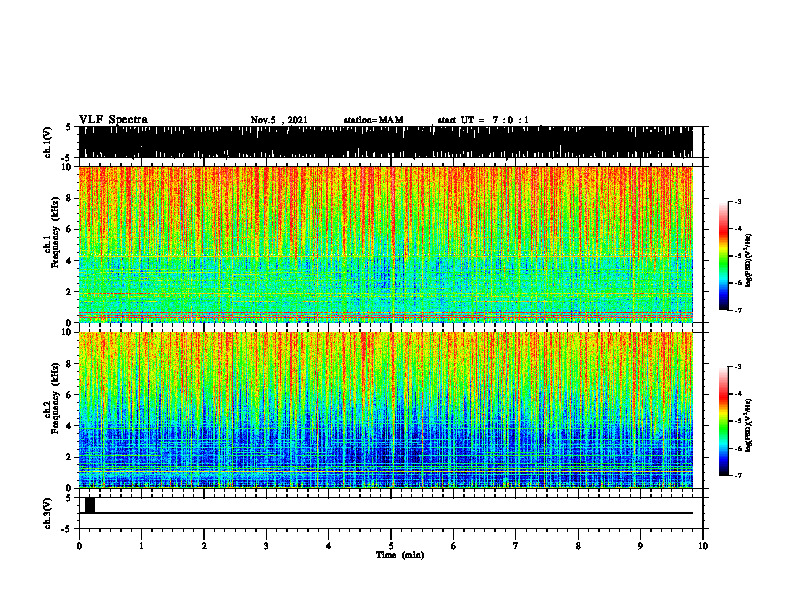The width and height of the screenshot is (792, 612).
Task: Click the time axis tick label '8'
Action: 578,546
